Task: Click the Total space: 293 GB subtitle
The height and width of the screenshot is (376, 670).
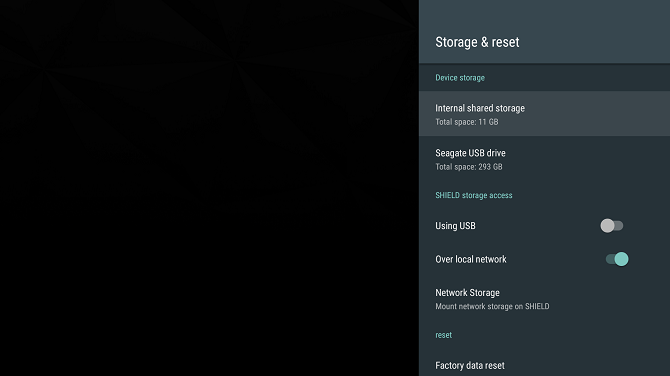Action: pos(469,167)
